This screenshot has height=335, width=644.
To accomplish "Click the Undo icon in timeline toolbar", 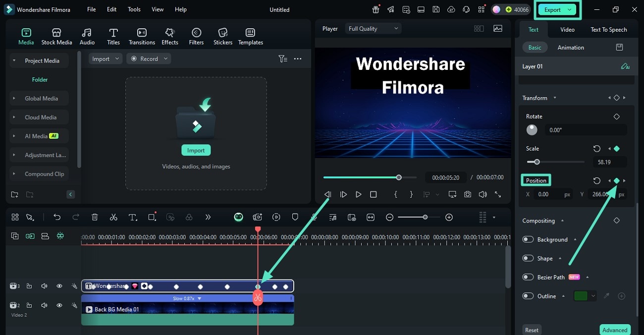I will (57, 217).
